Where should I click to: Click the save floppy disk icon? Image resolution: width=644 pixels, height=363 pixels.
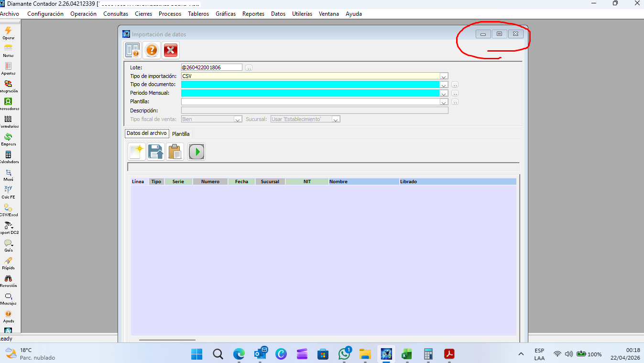tap(156, 152)
